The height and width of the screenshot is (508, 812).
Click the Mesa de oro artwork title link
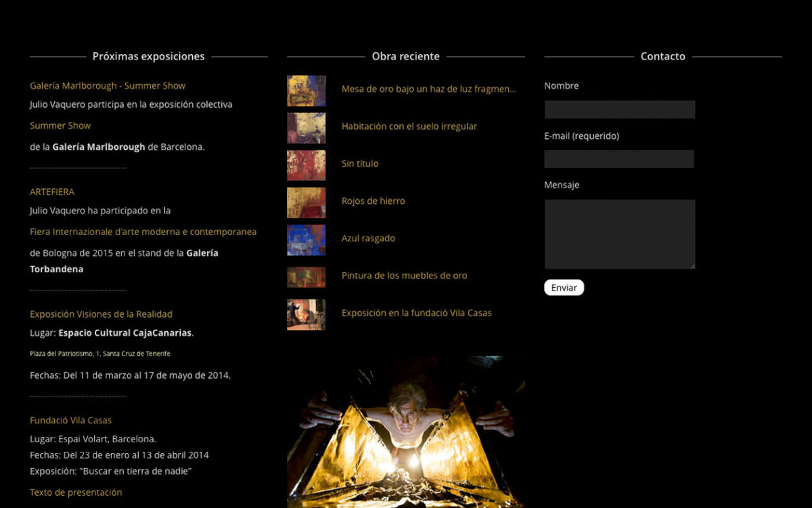tap(429, 89)
